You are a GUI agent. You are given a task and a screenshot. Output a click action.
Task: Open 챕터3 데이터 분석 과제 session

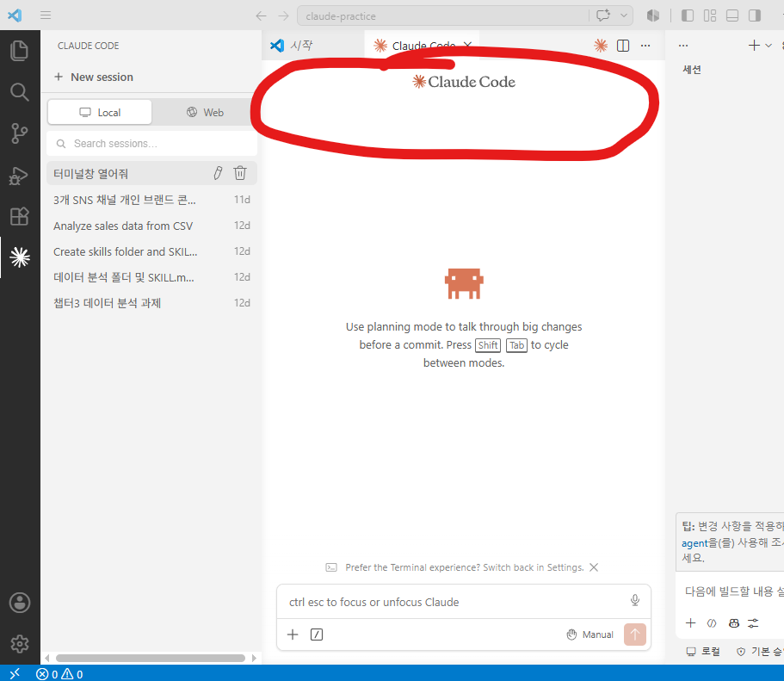coord(152,303)
